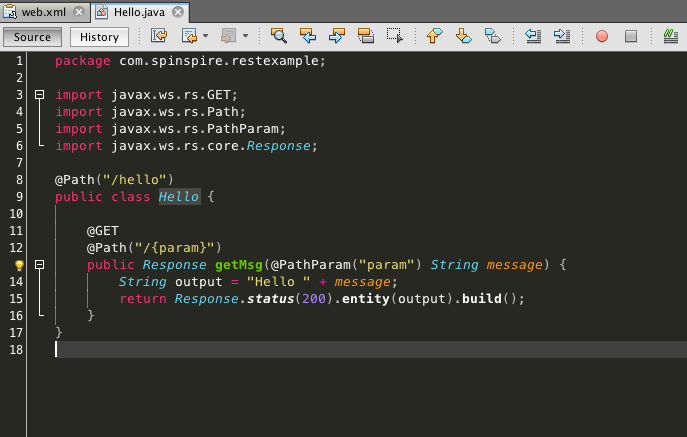Click the getMsg method name
The height and width of the screenshot is (437, 687).
[x=239, y=265]
